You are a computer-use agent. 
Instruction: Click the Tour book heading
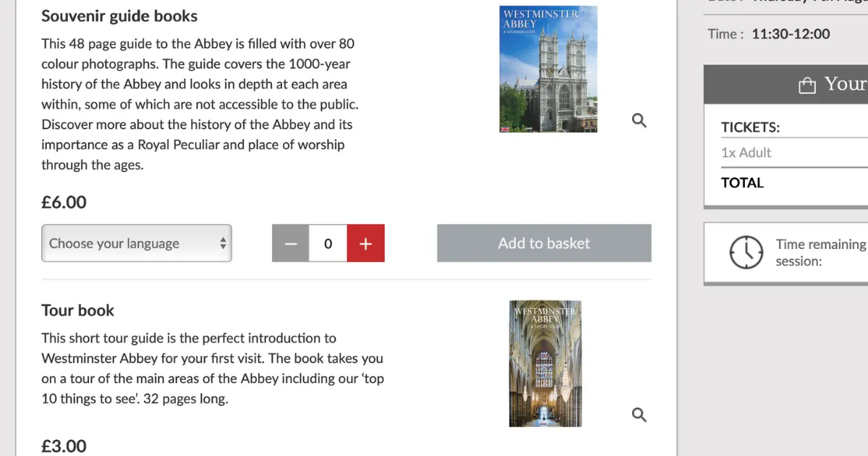78,311
